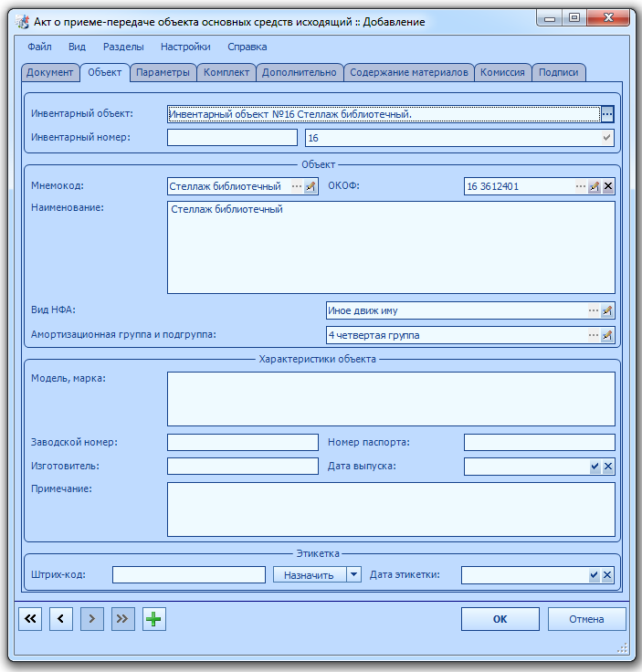Click the Дата этикетки checkmark icon
Image resolution: width=642 pixels, height=672 pixels.
(594, 575)
